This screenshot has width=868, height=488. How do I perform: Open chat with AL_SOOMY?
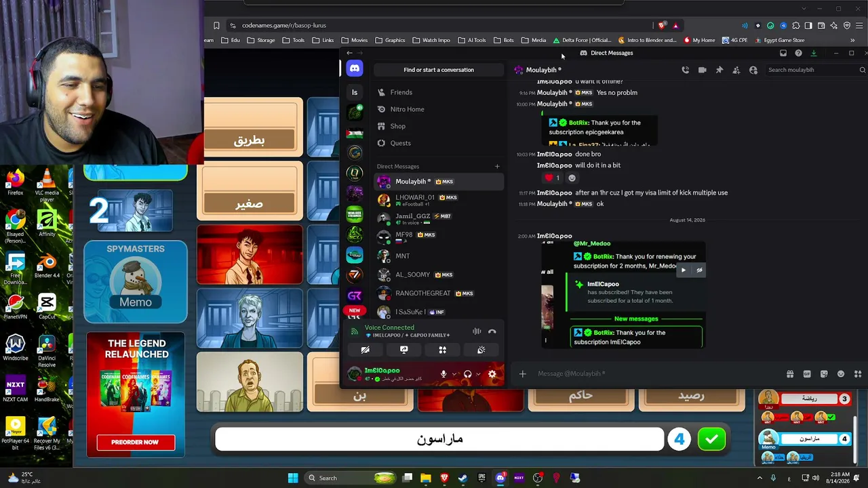coord(439,274)
